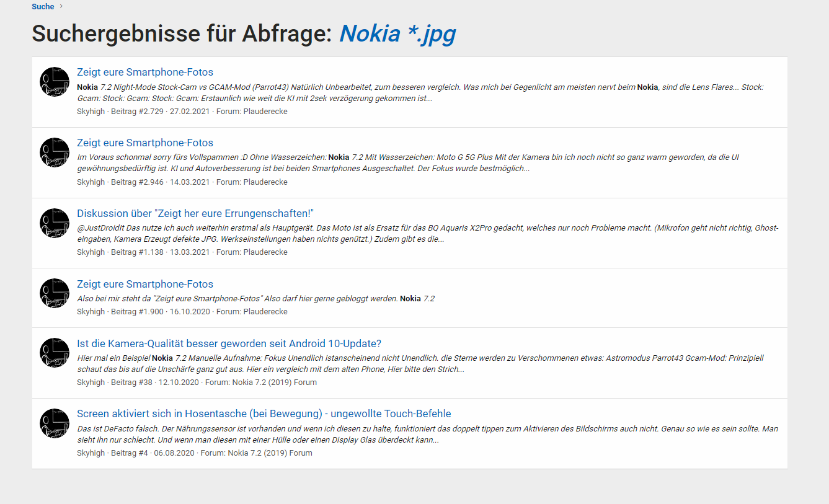The image size is (829, 504).
Task: Click snippet starting '@JustDroidIt Das nutze ich'
Action: pos(427,234)
